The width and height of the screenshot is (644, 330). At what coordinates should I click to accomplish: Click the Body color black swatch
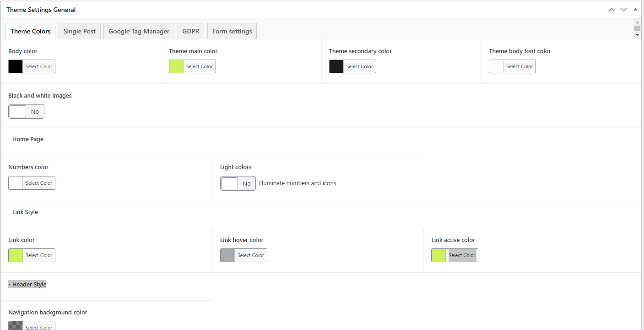(16, 66)
